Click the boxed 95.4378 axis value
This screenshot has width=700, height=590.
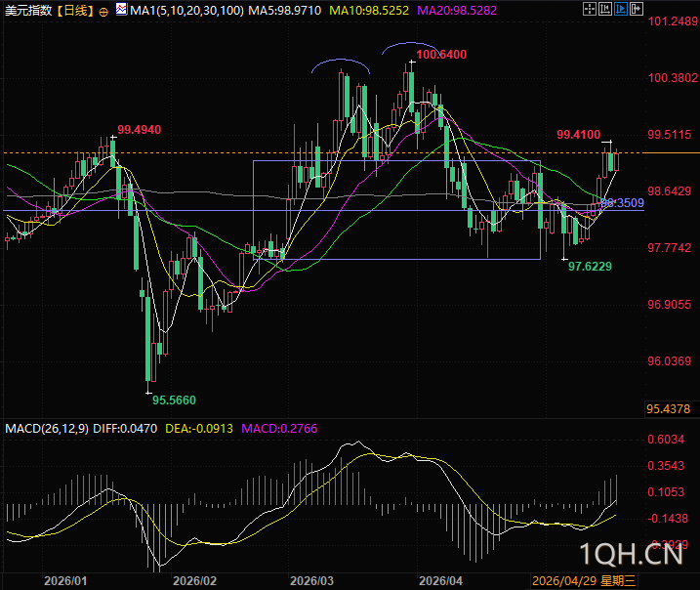tap(669, 409)
